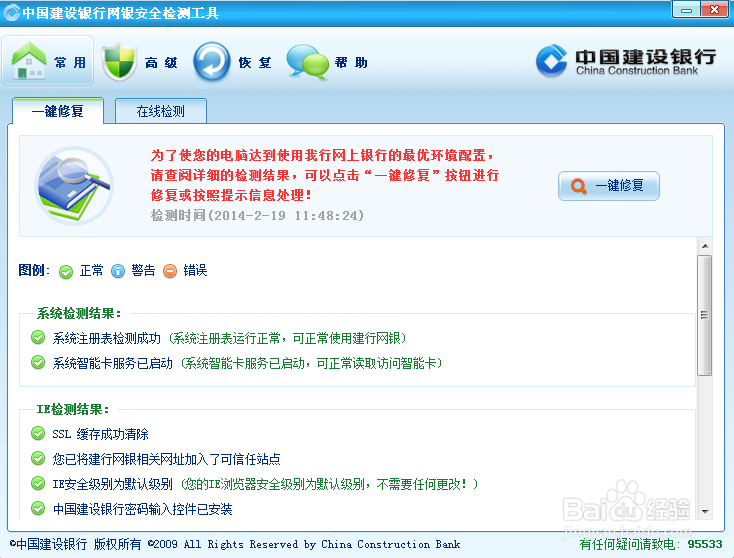The height and width of the screenshot is (558, 734).
Task: Click the scrollbar up arrow
Action: (705, 246)
